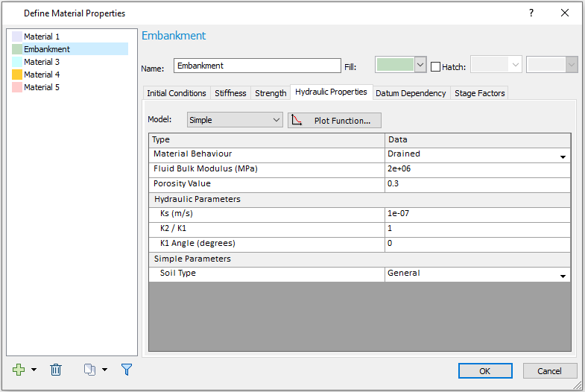The width and height of the screenshot is (585, 392).
Task: Click the help question mark icon
Action: [x=531, y=13]
